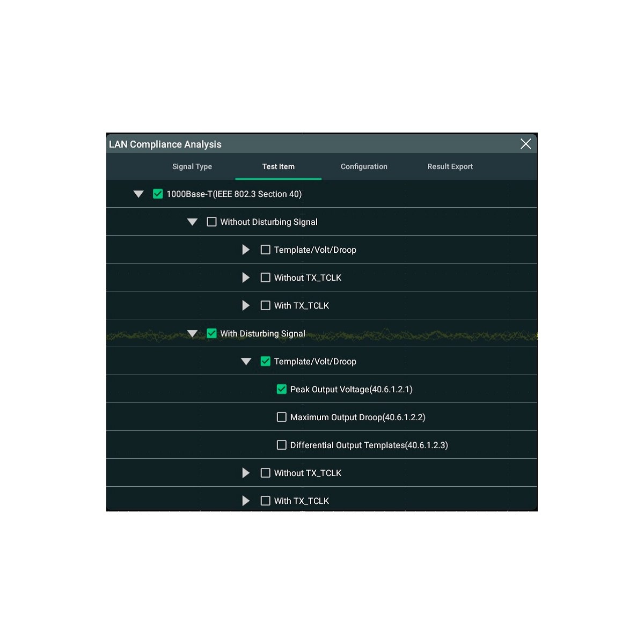Click the Peak Output Voltage(40.6.1.2.1) label
Screen dimensions: 644x644
click(x=351, y=390)
